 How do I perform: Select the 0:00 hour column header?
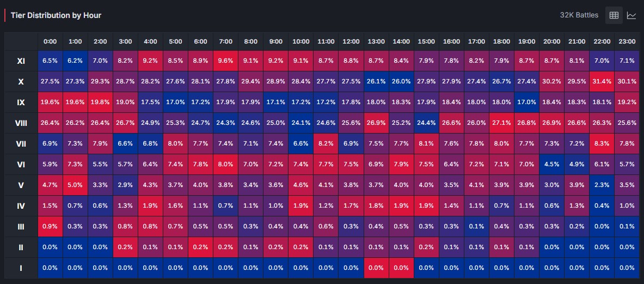pyautogui.click(x=50, y=41)
